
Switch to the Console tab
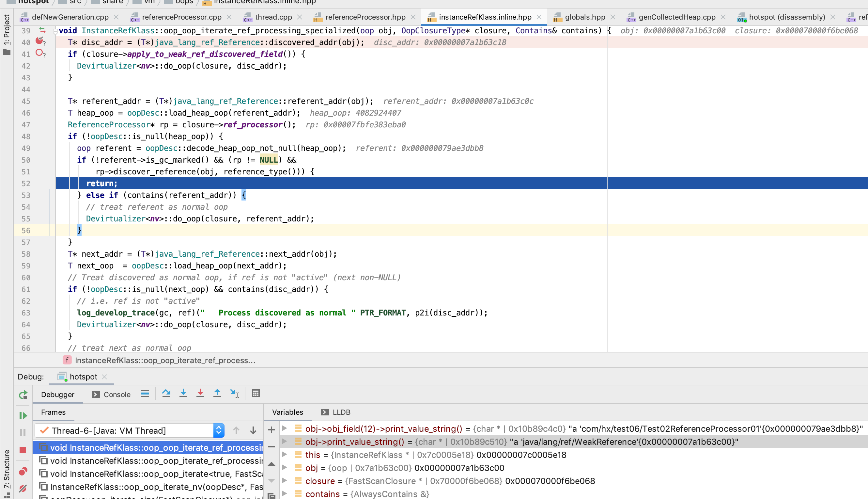(x=116, y=394)
